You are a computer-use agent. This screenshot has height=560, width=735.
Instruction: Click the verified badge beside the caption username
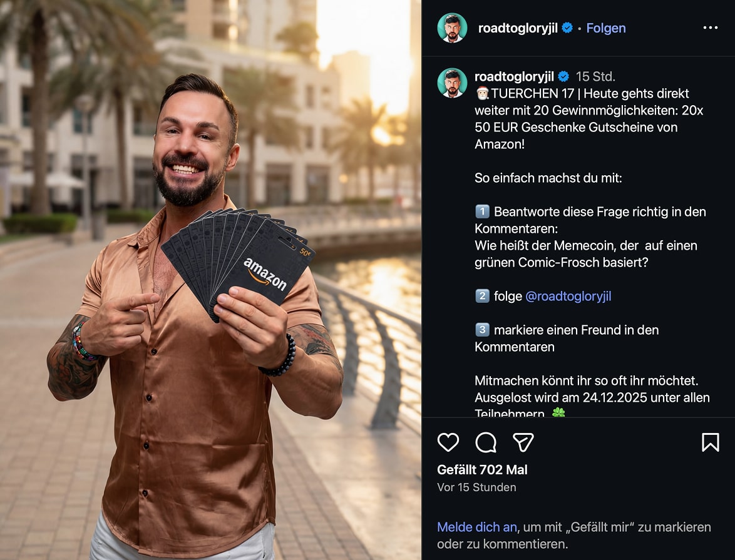563,76
